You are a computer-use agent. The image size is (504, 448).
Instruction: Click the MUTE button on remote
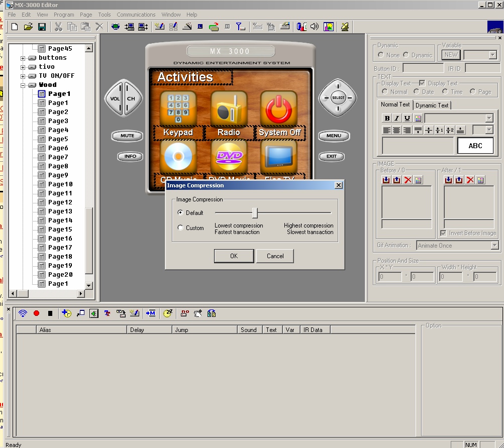(x=127, y=136)
